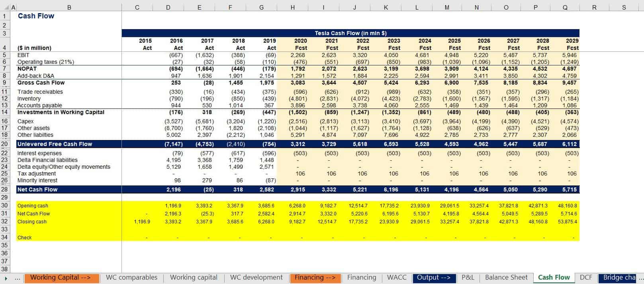Select 2029 closing cash value 53,875.4

568,222
